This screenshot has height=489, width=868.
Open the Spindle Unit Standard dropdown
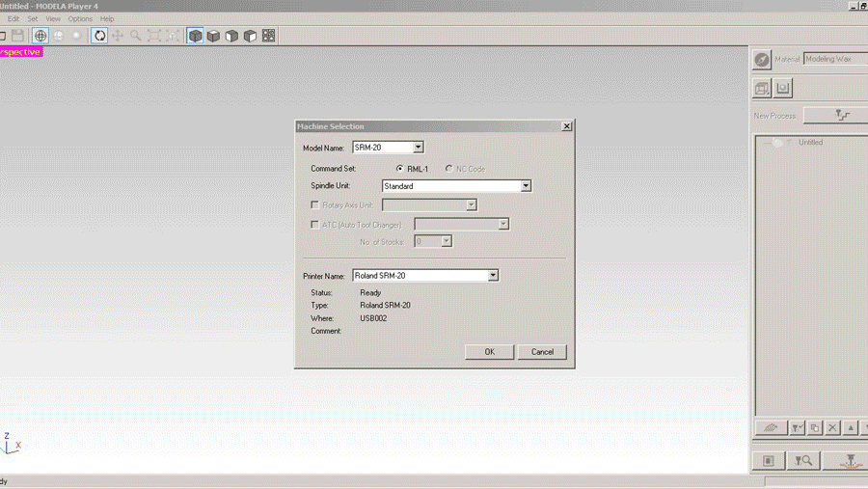coord(526,186)
